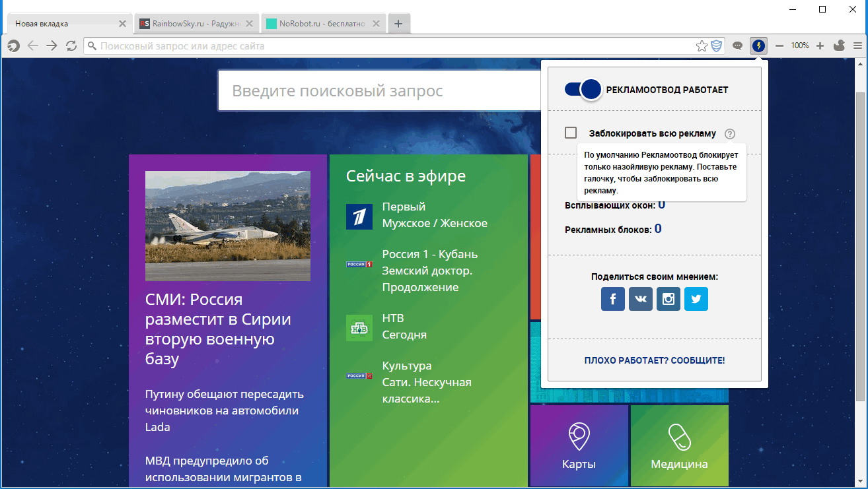
Task: Open the duck extension icon
Action: point(840,46)
